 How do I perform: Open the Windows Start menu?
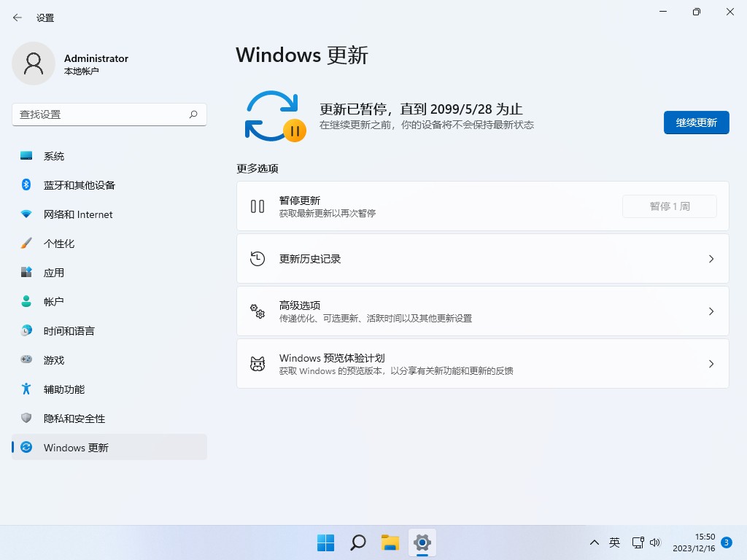[x=326, y=542]
